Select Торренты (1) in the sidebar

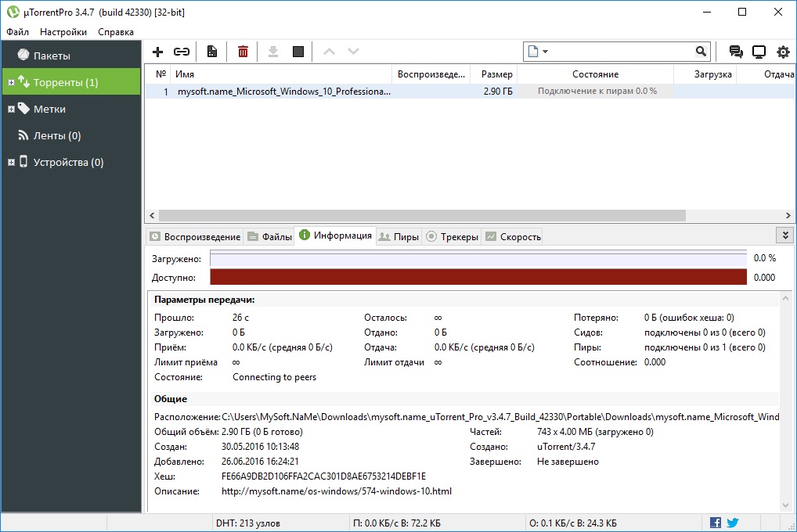click(x=71, y=82)
